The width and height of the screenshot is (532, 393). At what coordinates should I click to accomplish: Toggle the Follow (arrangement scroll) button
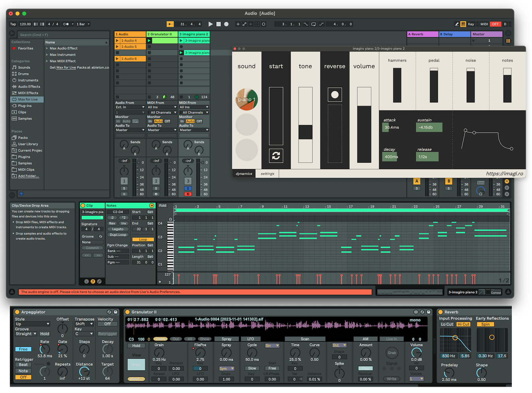click(x=170, y=24)
